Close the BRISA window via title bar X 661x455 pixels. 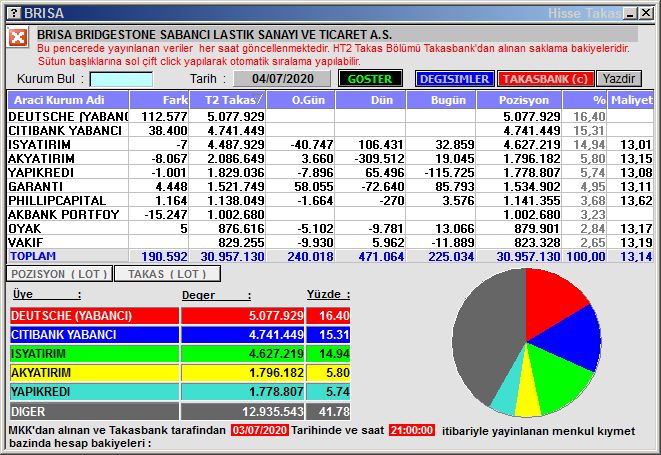(645, 13)
